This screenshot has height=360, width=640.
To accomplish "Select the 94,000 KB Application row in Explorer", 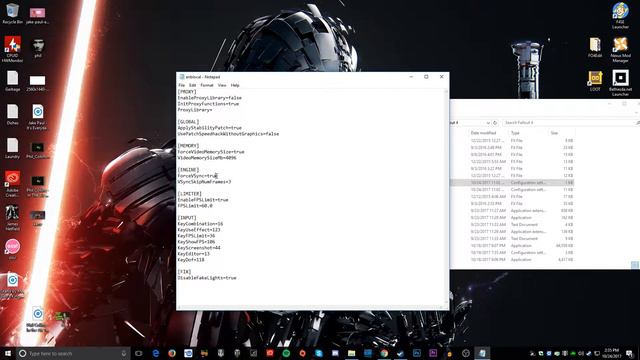I will coord(512,246).
